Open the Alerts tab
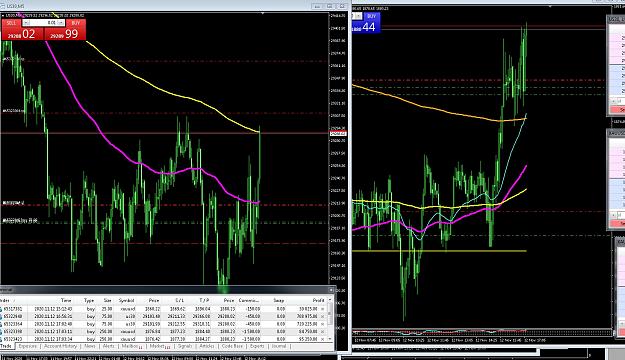625x360 pixels. (x=108, y=346)
